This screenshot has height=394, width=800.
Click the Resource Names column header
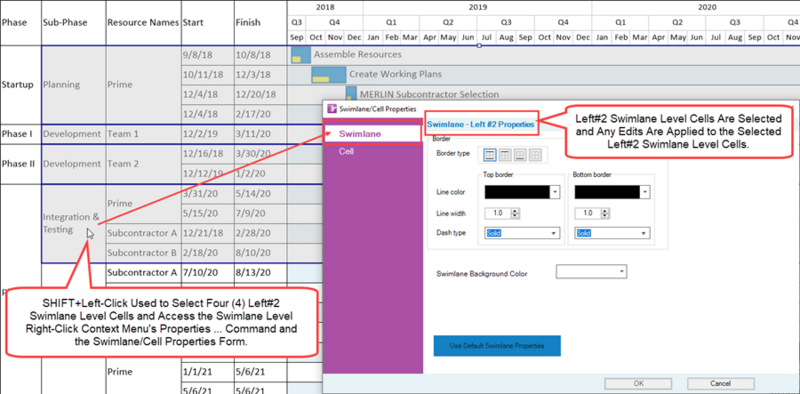point(143,22)
